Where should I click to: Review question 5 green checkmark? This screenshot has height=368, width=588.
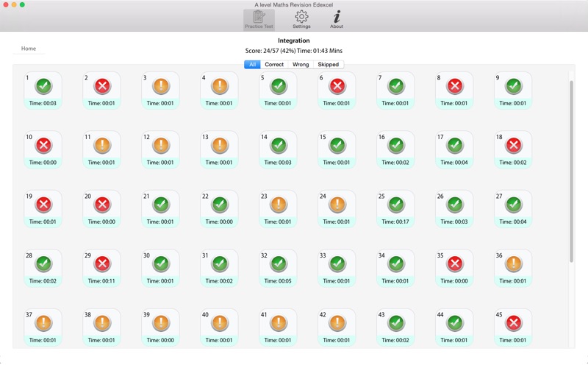[279, 86]
